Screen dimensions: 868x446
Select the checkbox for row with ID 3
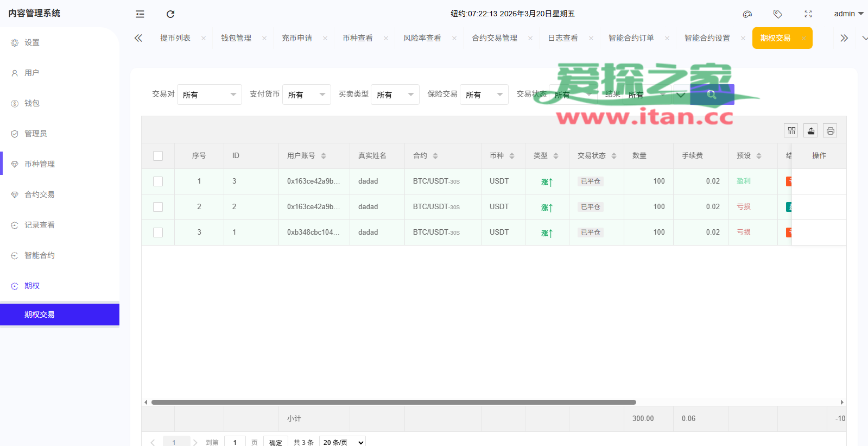(x=158, y=181)
